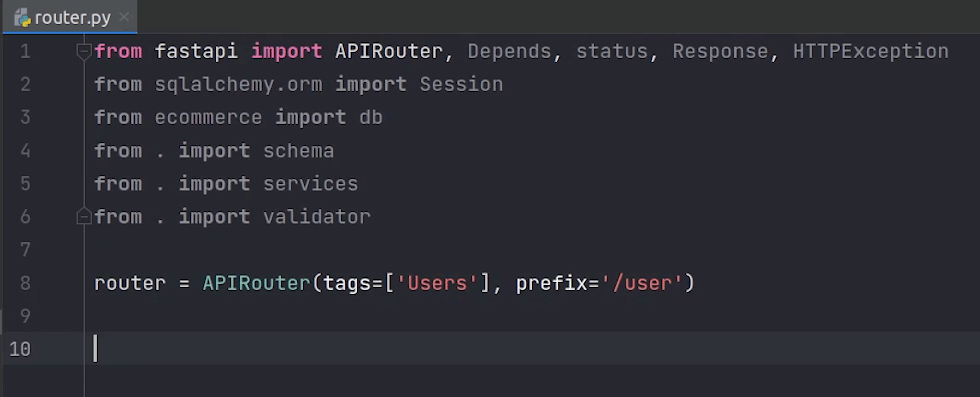Click the validator import on line 6
980x397 pixels.
[316, 217]
